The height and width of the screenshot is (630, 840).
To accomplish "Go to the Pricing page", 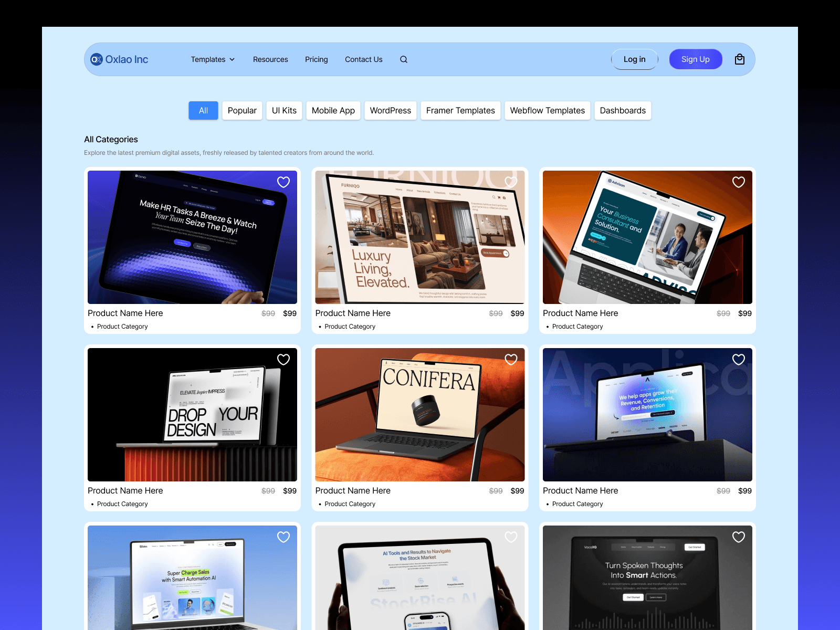I will coord(317,59).
